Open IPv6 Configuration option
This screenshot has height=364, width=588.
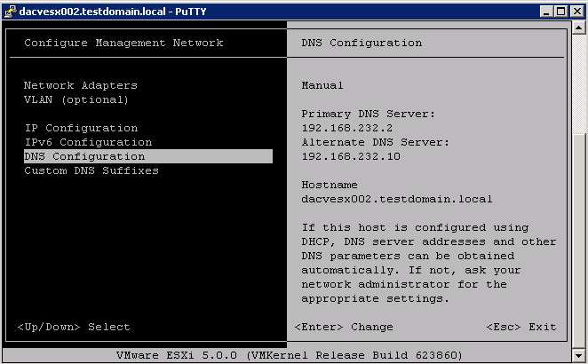(x=88, y=142)
